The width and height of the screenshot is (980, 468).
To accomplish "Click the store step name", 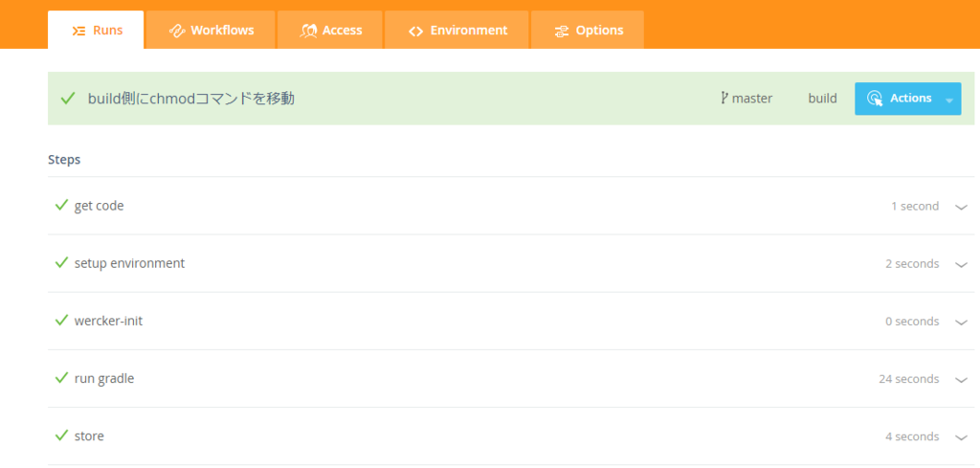I will (89, 435).
